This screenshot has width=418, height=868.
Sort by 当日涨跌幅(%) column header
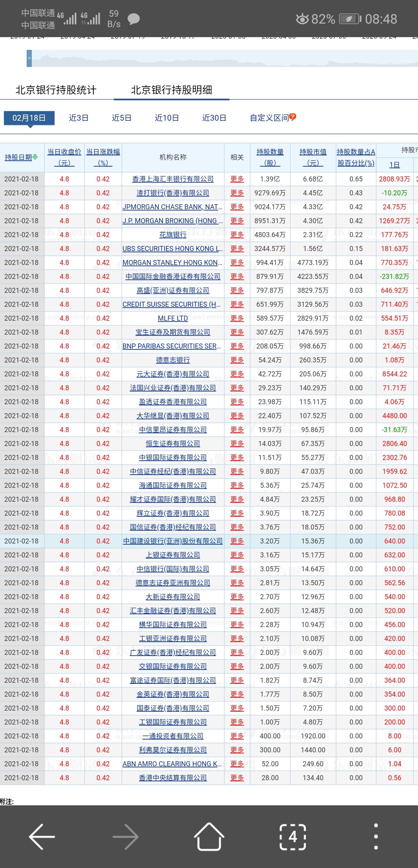coord(103,157)
